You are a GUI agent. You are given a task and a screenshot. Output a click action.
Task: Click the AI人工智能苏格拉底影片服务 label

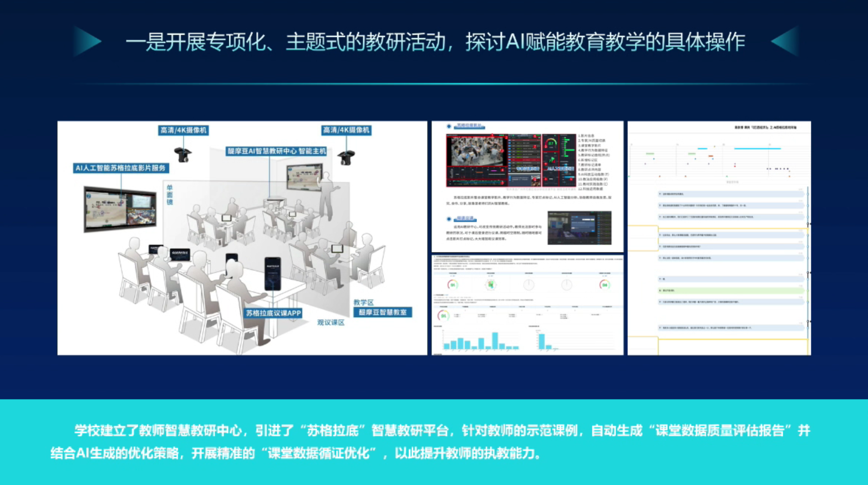(121, 168)
